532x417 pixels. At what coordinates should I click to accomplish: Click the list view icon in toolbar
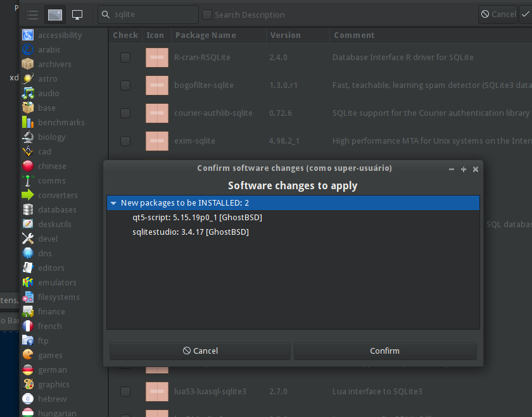tap(33, 15)
